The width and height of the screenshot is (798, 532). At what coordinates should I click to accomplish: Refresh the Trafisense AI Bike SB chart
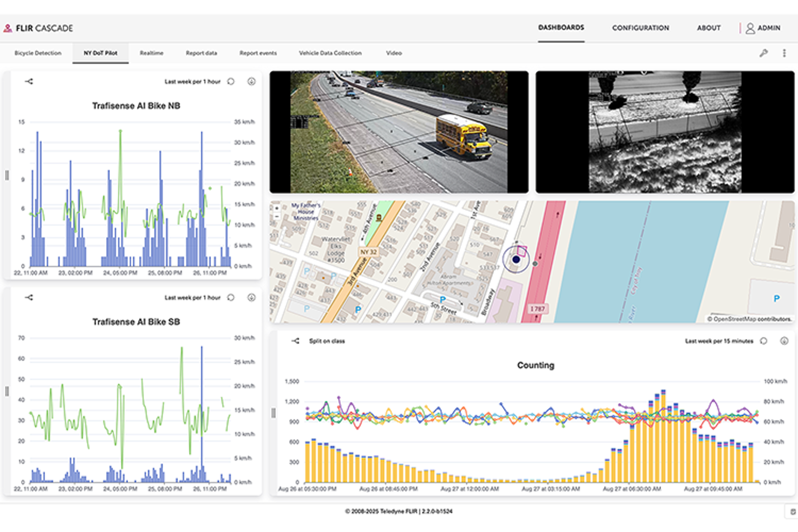pyautogui.click(x=231, y=297)
